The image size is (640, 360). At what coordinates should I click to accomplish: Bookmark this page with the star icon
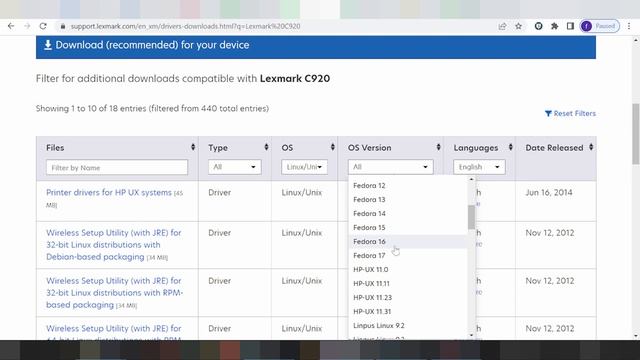[518, 26]
